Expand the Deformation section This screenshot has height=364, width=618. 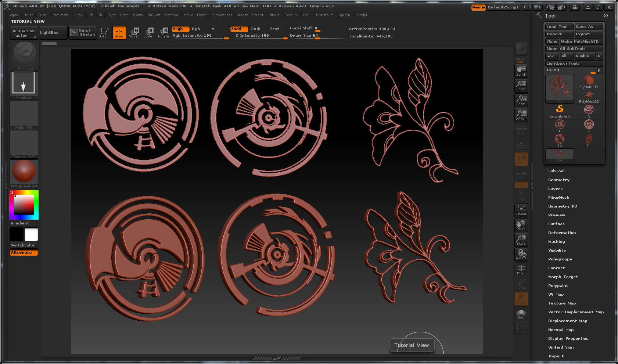(x=562, y=233)
